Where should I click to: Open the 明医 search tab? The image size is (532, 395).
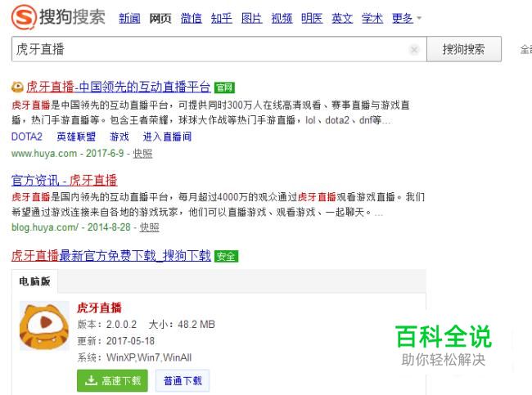click(x=312, y=18)
